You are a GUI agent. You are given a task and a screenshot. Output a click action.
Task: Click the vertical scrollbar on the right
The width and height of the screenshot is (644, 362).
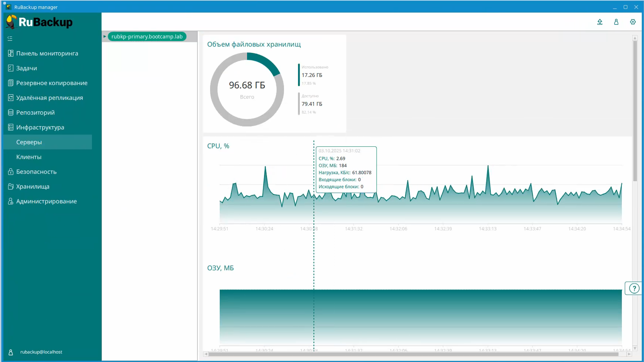[x=635, y=111]
